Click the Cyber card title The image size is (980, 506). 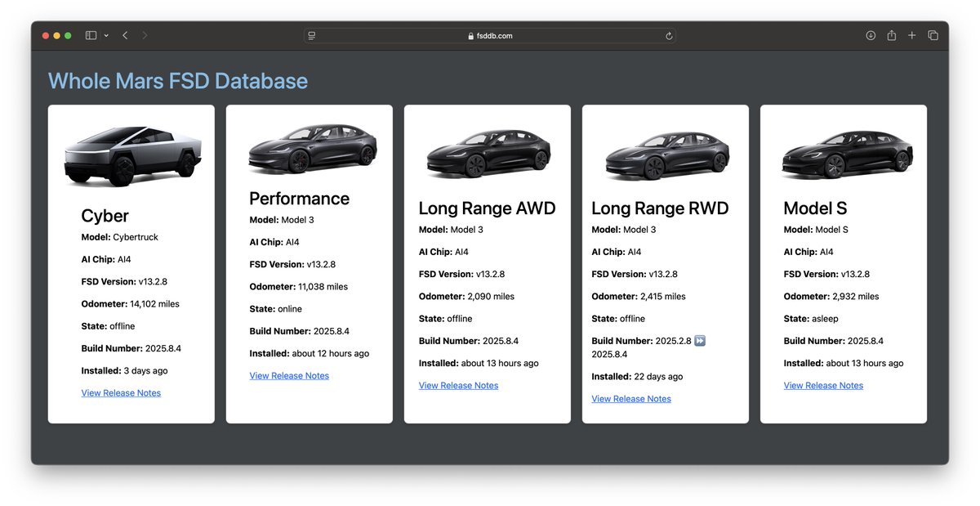(x=105, y=216)
